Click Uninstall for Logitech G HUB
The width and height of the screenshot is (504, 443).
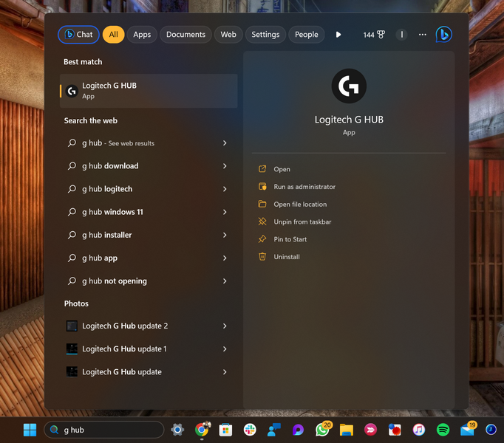(x=287, y=257)
